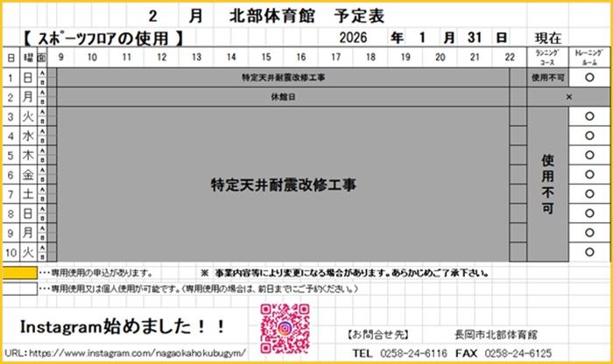The height and width of the screenshot is (364, 613).
Task: Click the white legend box for individual use
Action: [20, 288]
